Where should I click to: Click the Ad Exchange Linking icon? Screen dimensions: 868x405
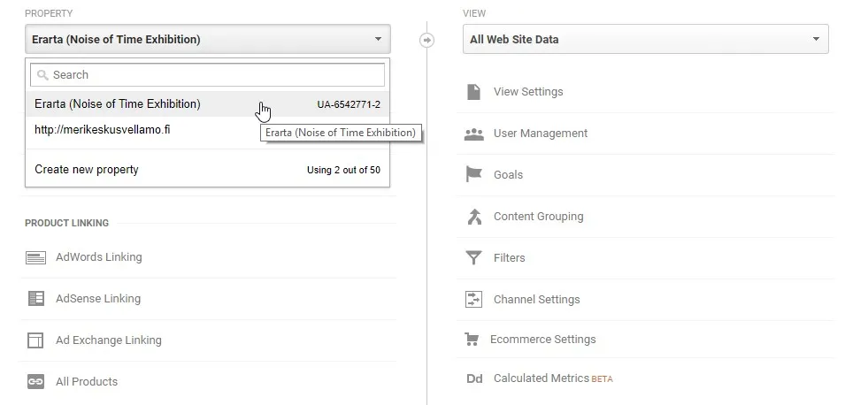[35, 340]
